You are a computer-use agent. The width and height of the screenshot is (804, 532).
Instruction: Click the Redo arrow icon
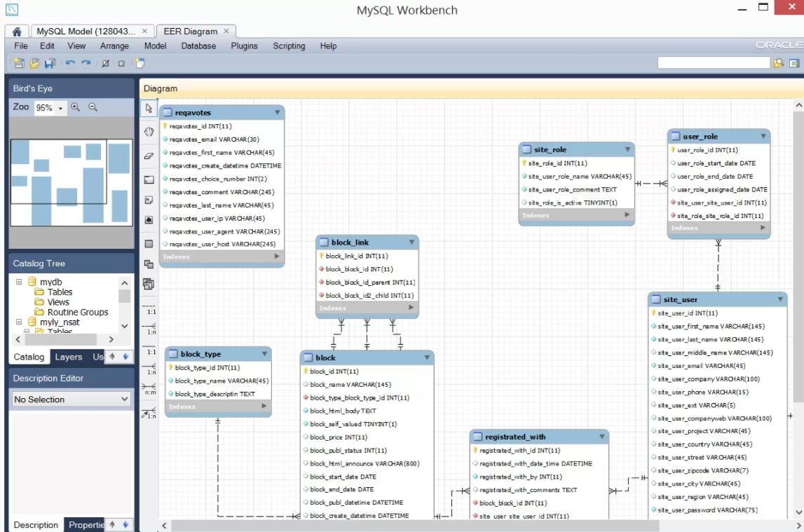(x=86, y=63)
